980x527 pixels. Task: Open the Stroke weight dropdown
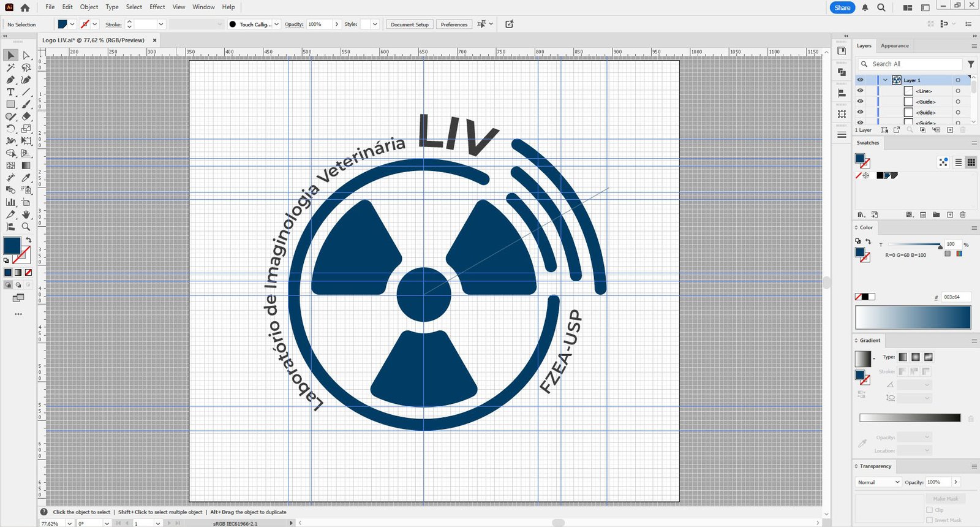tap(161, 25)
